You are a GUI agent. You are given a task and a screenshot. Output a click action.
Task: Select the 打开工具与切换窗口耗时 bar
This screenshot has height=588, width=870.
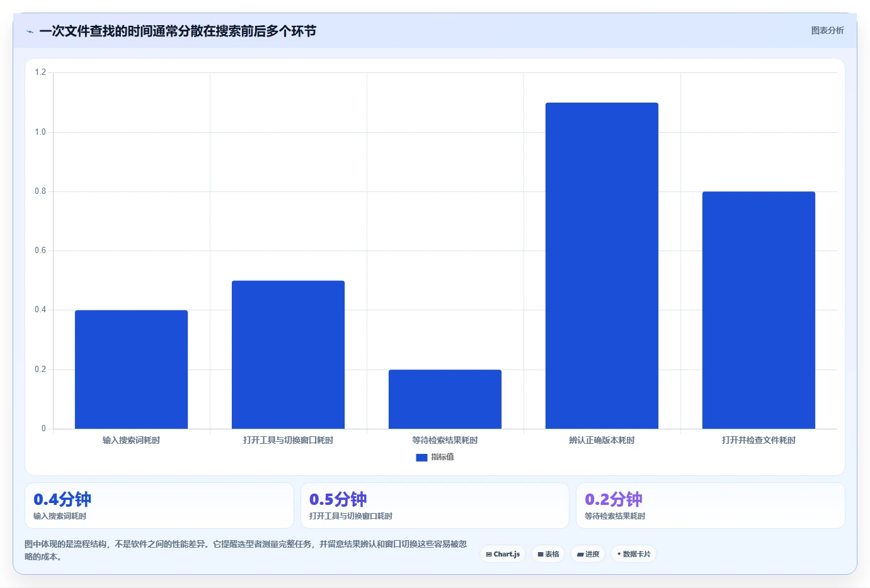click(288, 354)
